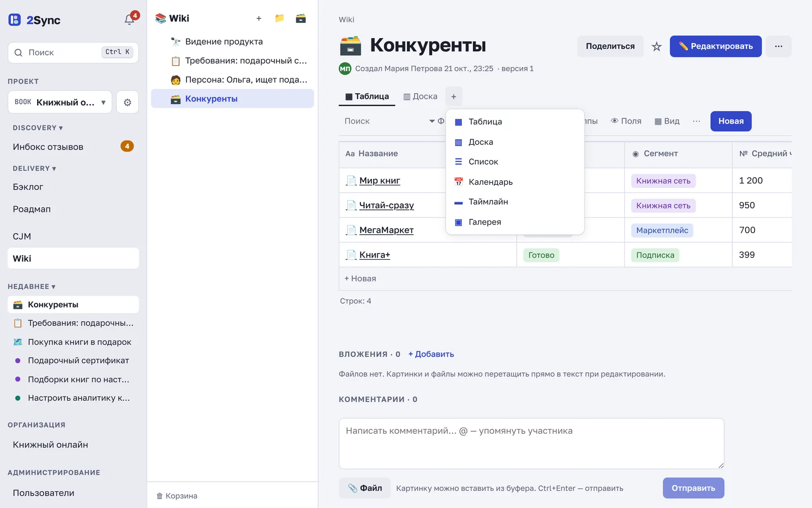The width and height of the screenshot is (812, 508).
Task: Open recent item Покупка книги в подарок
Action: click(73, 342)
